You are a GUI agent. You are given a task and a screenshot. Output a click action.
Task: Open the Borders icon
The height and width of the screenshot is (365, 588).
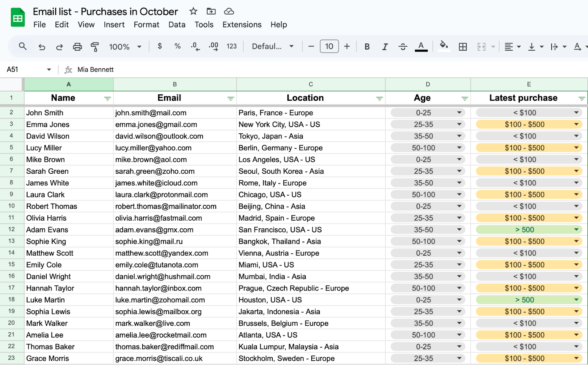click(x=463, y=46)
